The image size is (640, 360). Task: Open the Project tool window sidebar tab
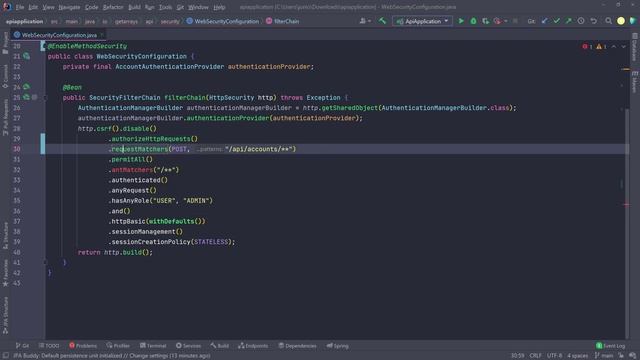click(x=5, y=43)
